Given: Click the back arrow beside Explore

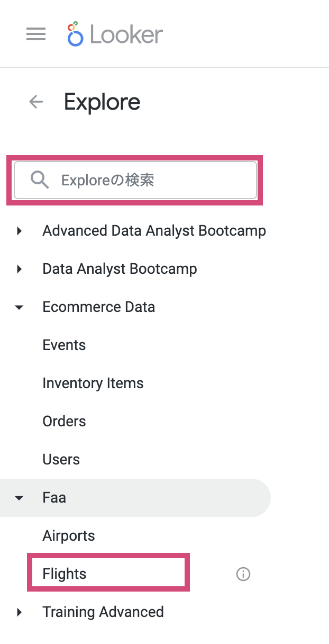Looking at the screenshot, I should click(x=35, y=102).
